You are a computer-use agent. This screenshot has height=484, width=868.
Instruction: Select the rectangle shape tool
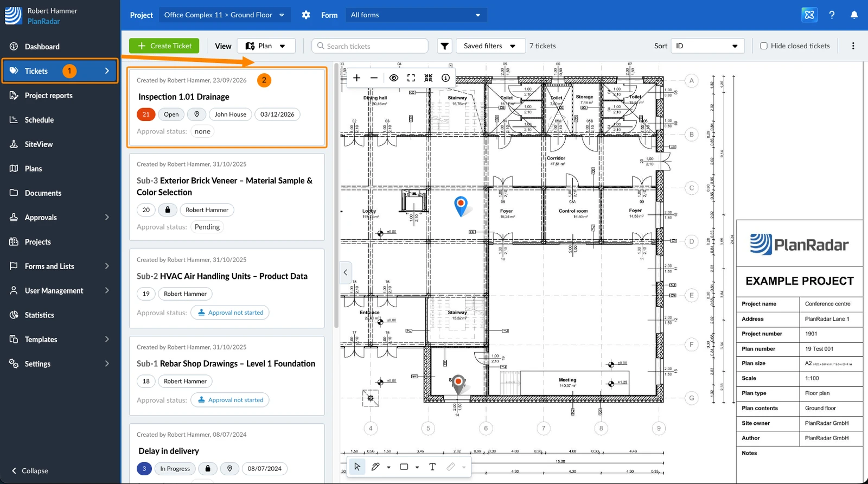coord(404,467)
